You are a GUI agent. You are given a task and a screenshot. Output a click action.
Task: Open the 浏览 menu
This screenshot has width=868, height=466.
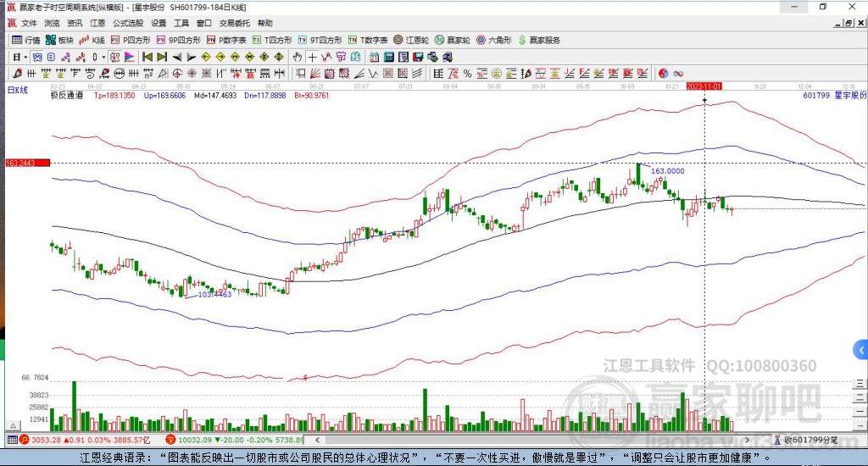[52, 23]
